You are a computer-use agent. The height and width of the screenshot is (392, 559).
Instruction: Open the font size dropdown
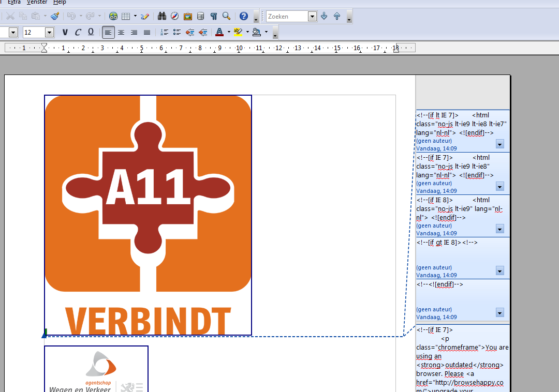point(49,33)
